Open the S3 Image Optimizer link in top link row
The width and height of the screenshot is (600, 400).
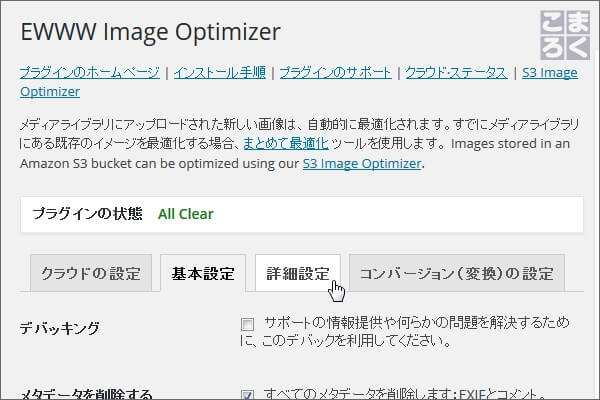click(550, 73)
